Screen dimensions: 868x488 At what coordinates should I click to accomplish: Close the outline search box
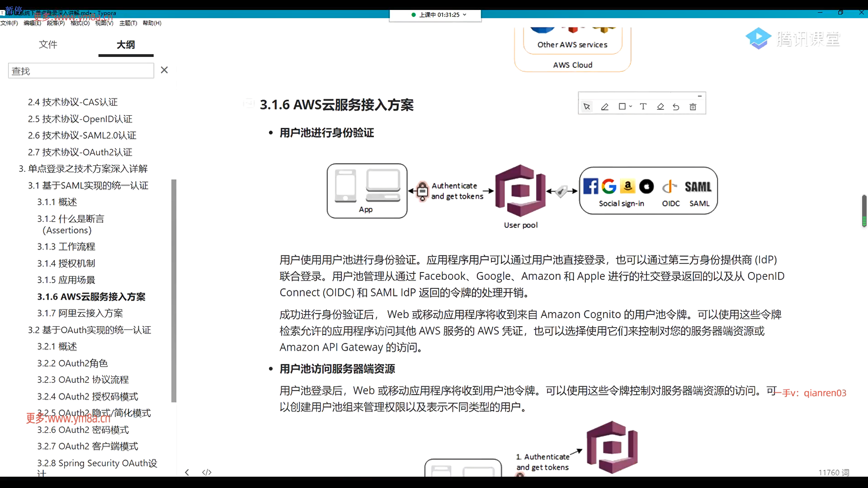(x=164, y=70)
